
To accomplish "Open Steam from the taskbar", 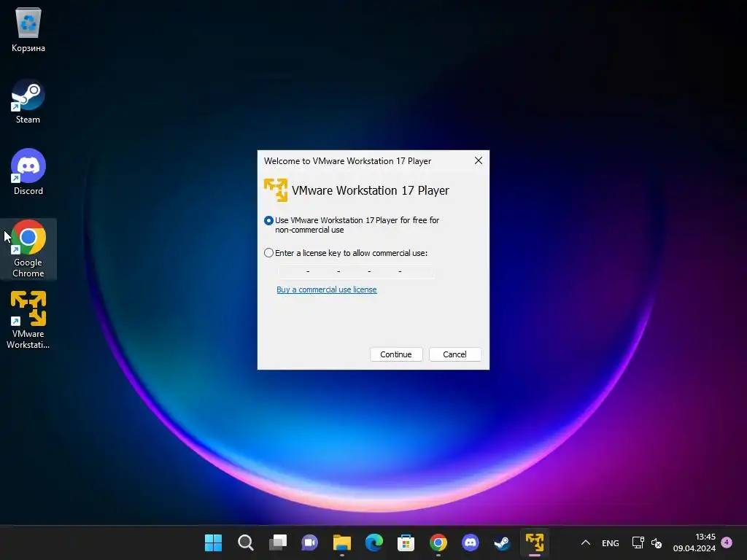I will coord(502,542).
